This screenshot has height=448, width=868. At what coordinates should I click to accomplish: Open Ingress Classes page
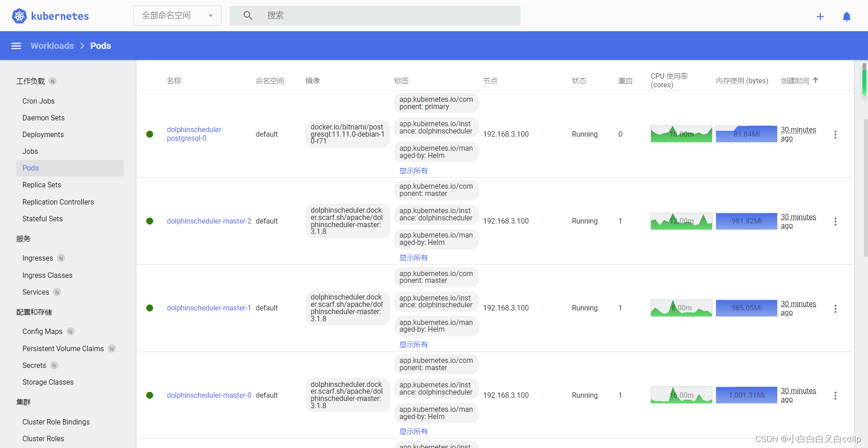[47, 275]
